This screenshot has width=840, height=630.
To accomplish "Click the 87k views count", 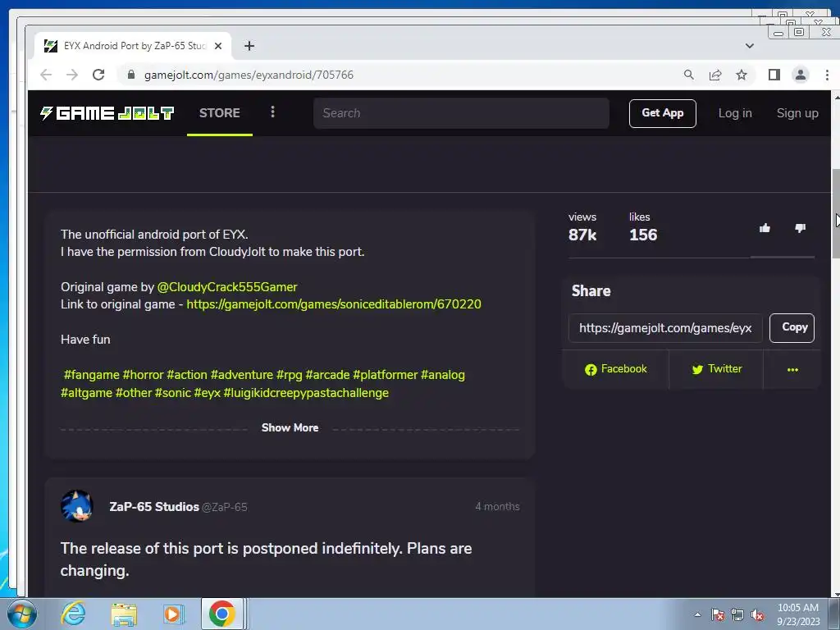I will [582, 235].
